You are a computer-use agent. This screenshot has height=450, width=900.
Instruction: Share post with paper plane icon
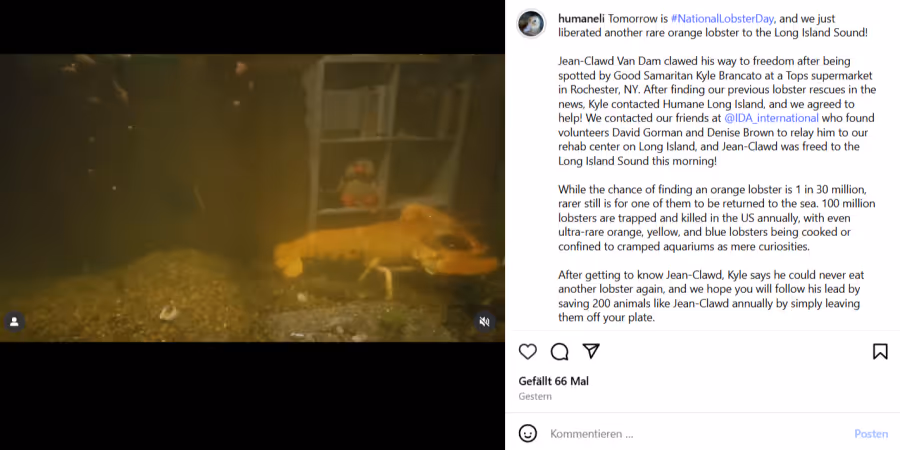(x=591, y=351)
